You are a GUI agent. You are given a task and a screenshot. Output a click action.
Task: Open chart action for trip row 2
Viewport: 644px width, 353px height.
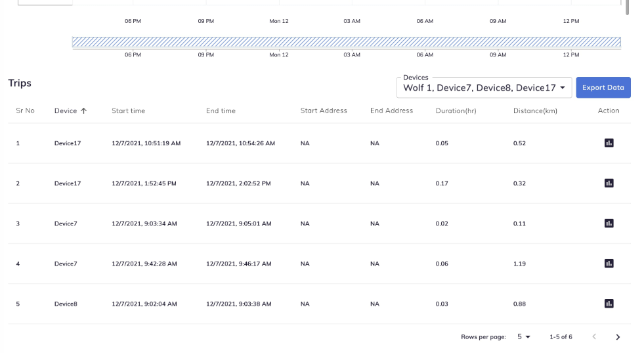[x=609, y=183]
